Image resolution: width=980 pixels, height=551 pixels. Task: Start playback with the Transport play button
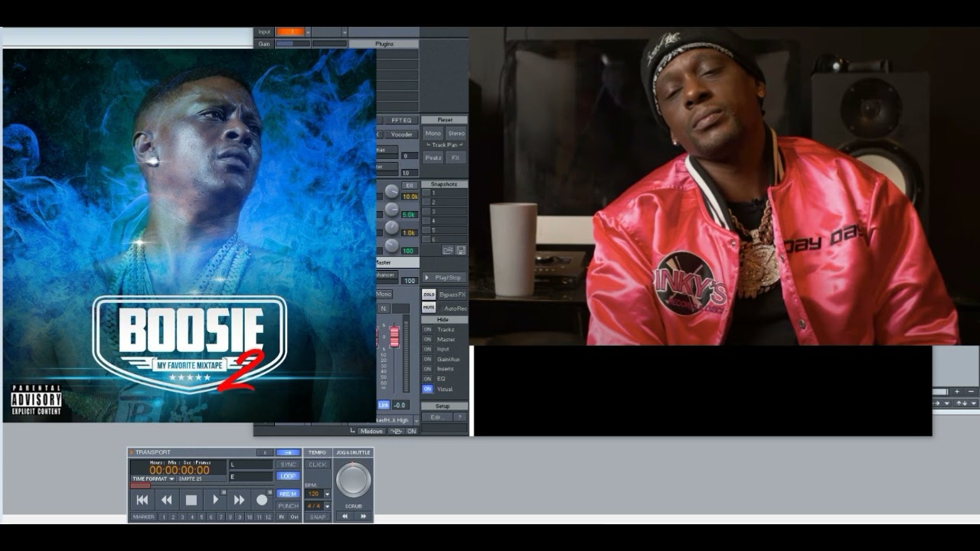215,500
